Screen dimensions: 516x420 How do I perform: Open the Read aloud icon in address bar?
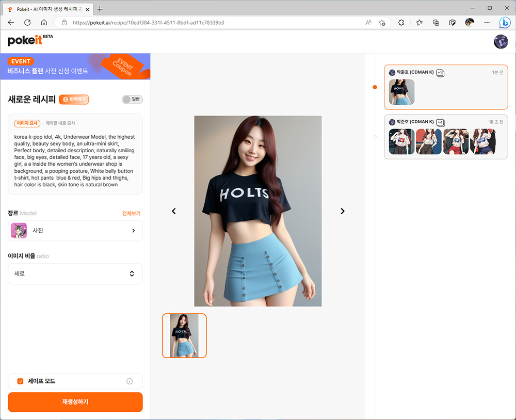[x=368, y=22]
